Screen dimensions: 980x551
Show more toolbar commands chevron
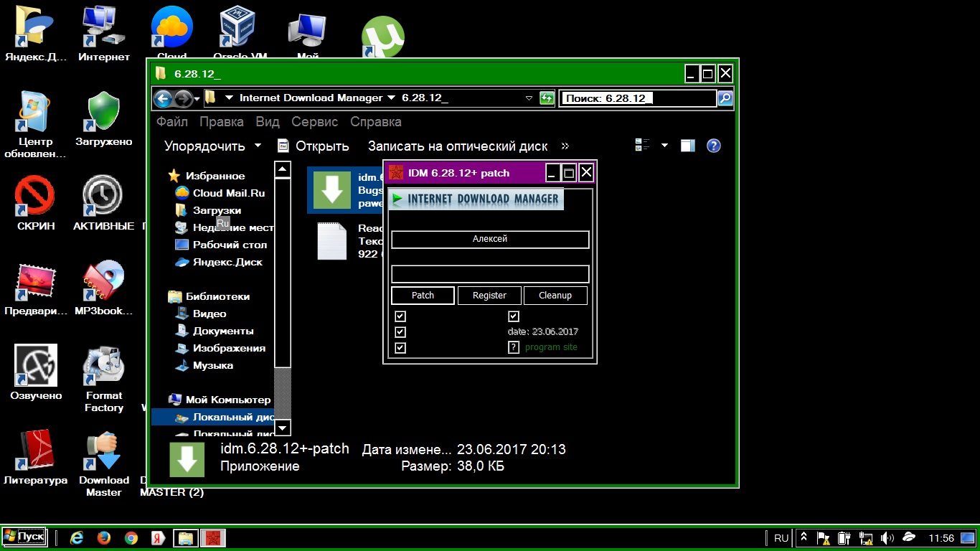[565, 146]
